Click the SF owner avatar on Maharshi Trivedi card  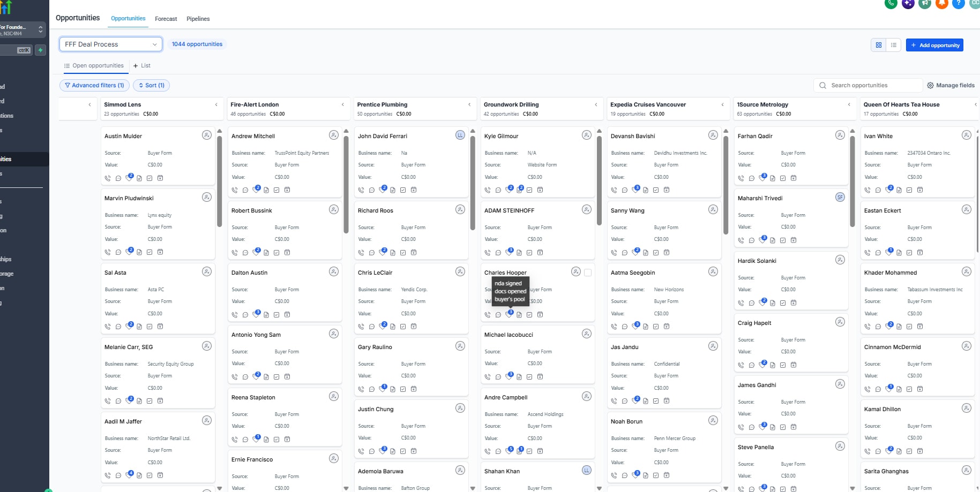pos(840,197)
